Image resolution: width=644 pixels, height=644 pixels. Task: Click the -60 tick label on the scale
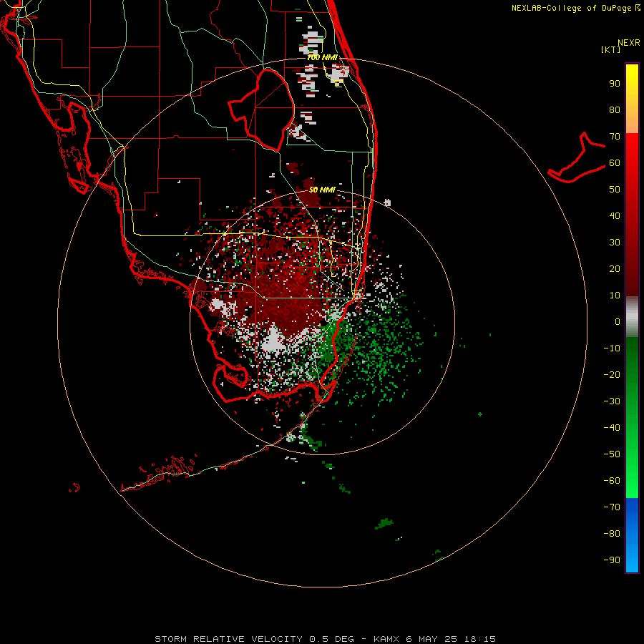612,481
